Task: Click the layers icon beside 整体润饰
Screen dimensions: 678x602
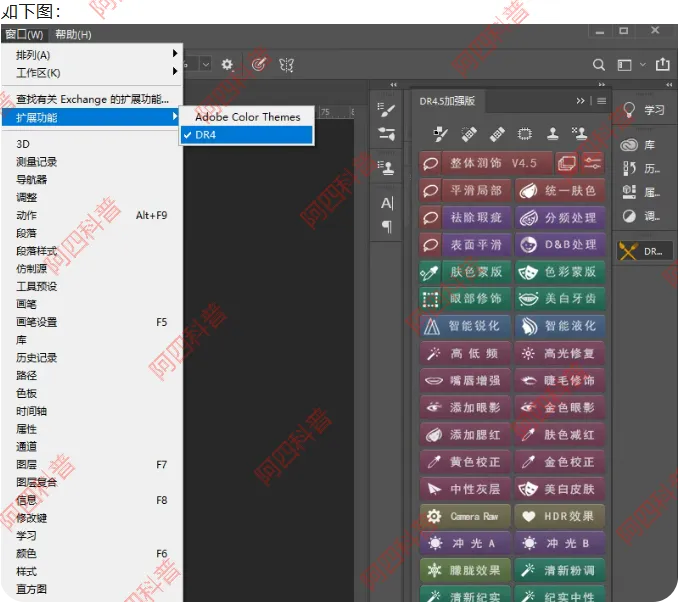Action: (566, 163)
